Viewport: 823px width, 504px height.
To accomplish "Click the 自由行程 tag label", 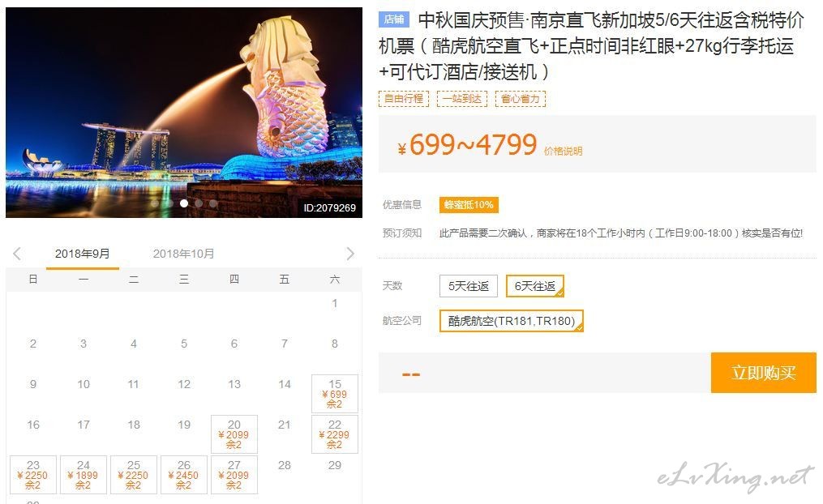I will [404, 99].
